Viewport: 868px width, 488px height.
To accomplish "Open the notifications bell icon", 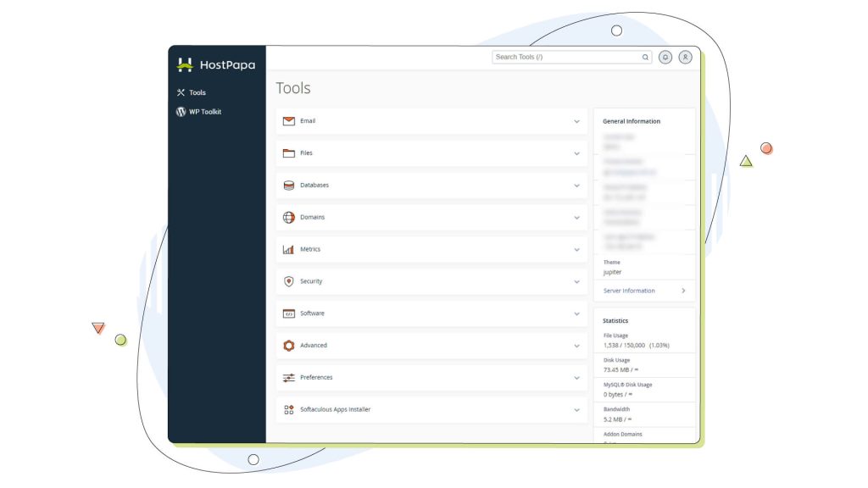I will [665, 57].
